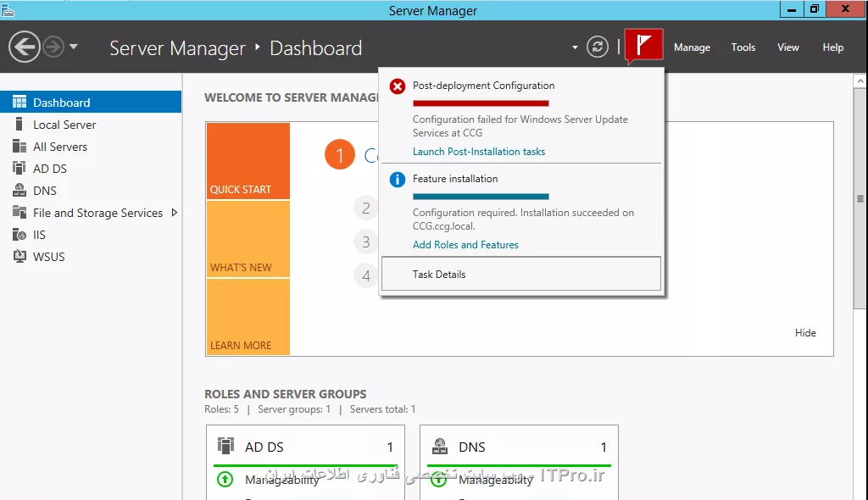
Task: Click the AD DS tile role icon
Action: [x=225, y=446]
